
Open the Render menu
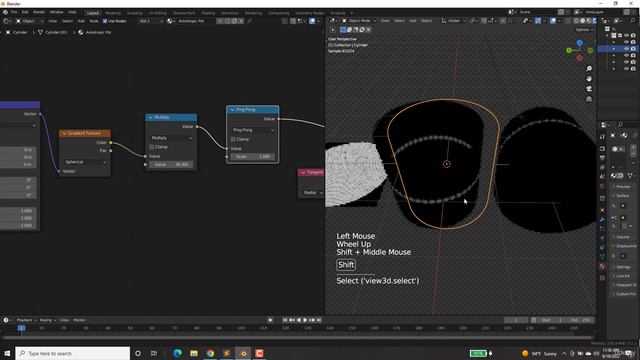39,12
